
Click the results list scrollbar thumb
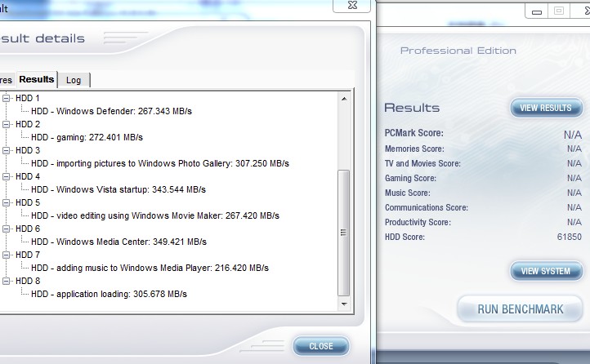tap(344, 233)
